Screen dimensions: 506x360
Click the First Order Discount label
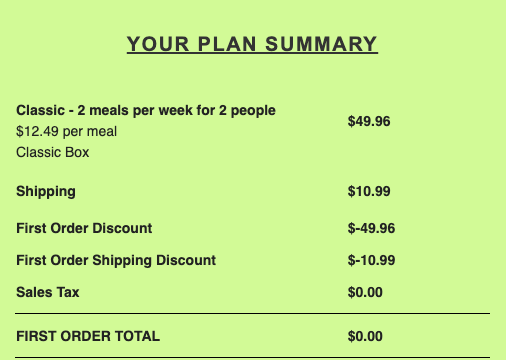(x=84, y=228)
